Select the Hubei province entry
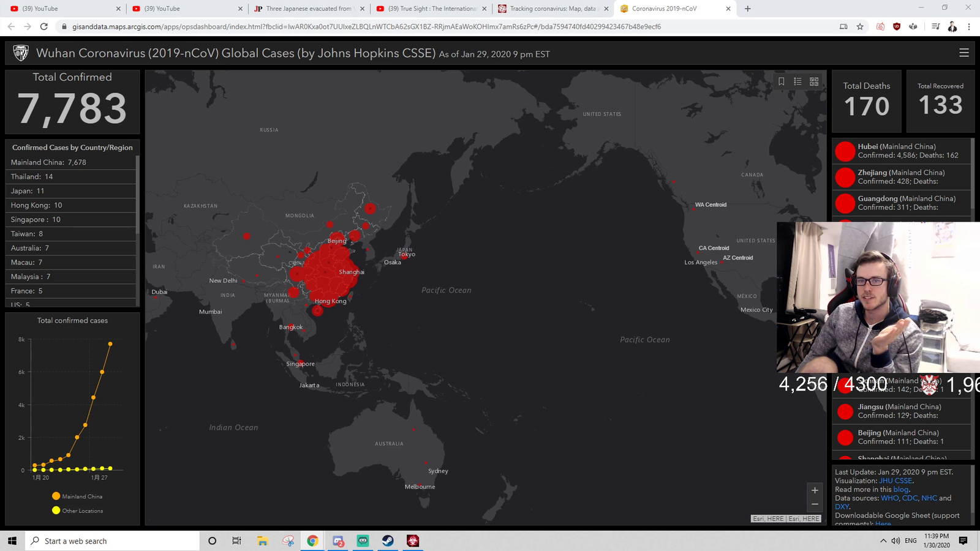This screenshot has width=980, height=551. [902, 151]
